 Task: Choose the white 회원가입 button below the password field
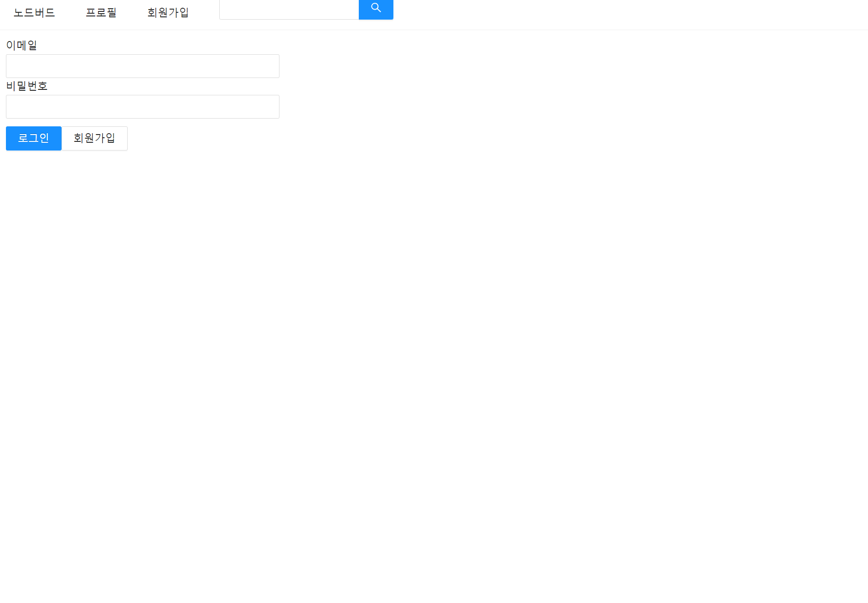point(94,138)
